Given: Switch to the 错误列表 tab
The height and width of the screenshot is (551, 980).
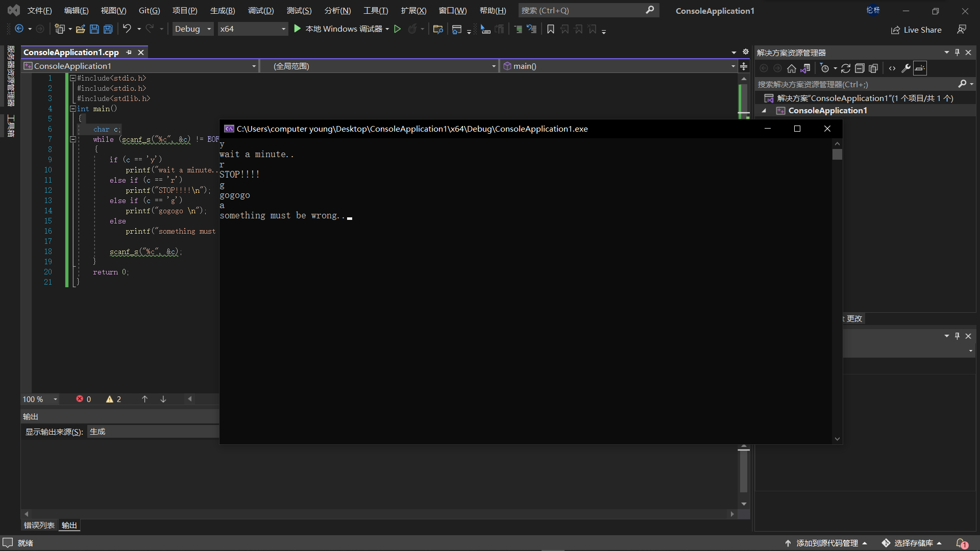Looking at the screenshot, I should coord(39,525).
